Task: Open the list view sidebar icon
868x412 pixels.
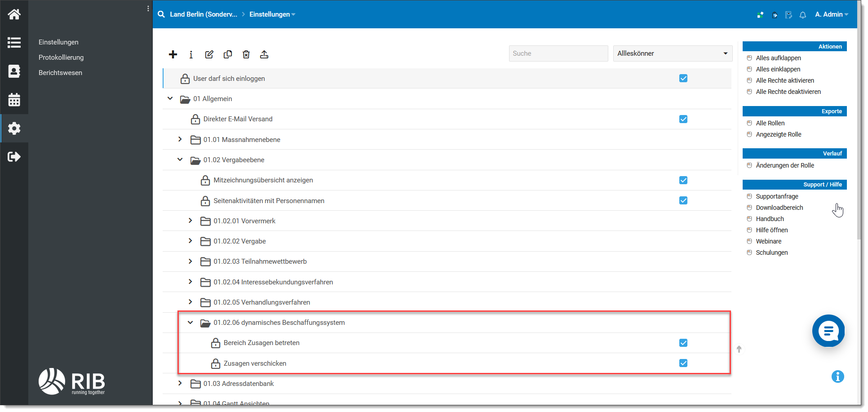Action: (x=14, y=43)
